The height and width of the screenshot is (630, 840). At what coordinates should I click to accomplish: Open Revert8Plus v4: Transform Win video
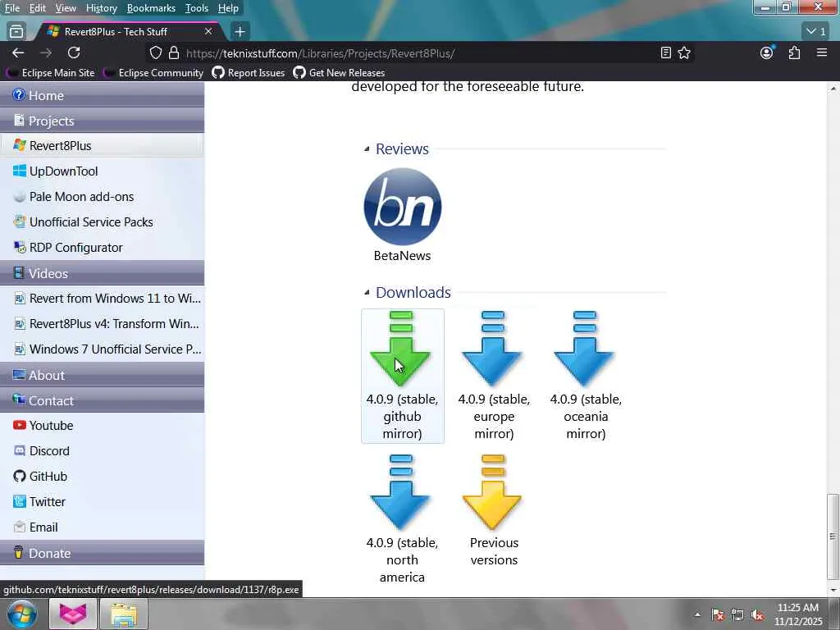click(x=102, y=324)
